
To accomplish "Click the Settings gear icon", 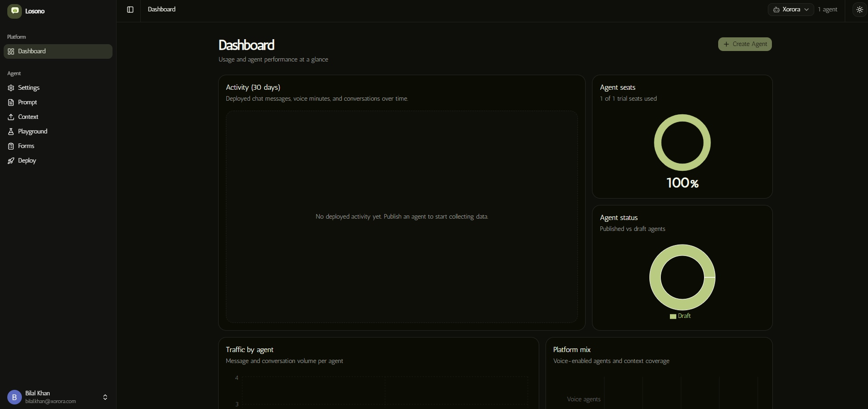I will click(11, 88).
